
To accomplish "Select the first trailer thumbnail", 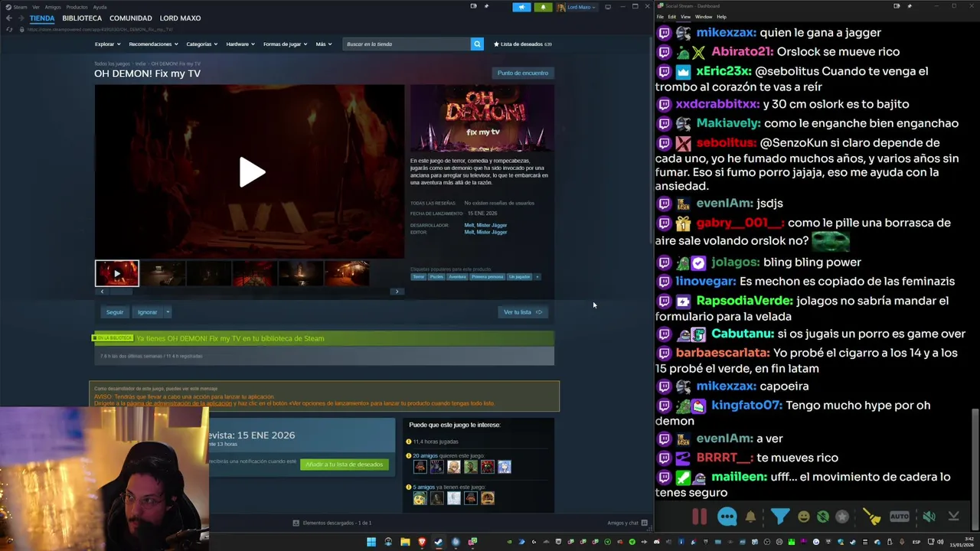I will coord(117,273).
